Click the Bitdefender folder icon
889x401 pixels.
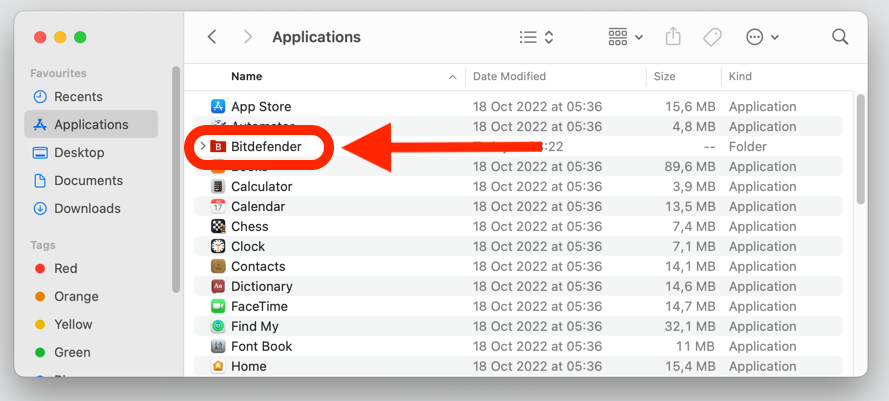point(218,146)
